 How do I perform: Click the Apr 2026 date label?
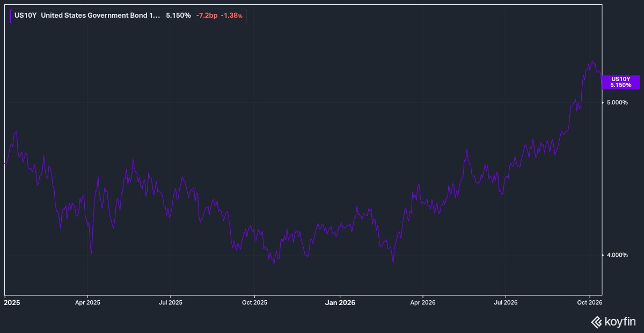click(423, 302)
